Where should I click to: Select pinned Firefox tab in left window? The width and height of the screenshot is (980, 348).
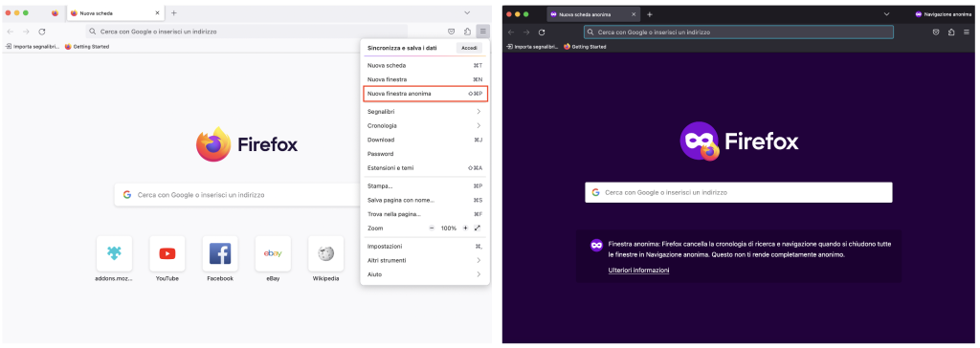coord(55,13)
